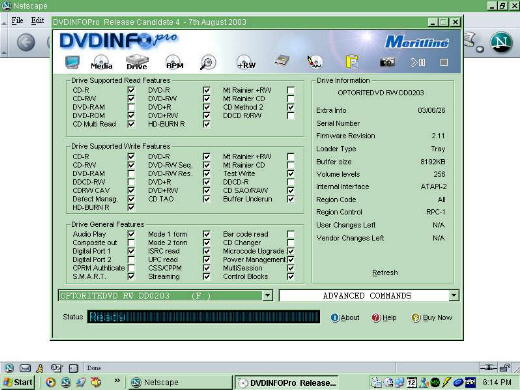Take a screenshot with the camera icon
The height and width of the screenshot is (390, 520).
click(x=387, y=62)
